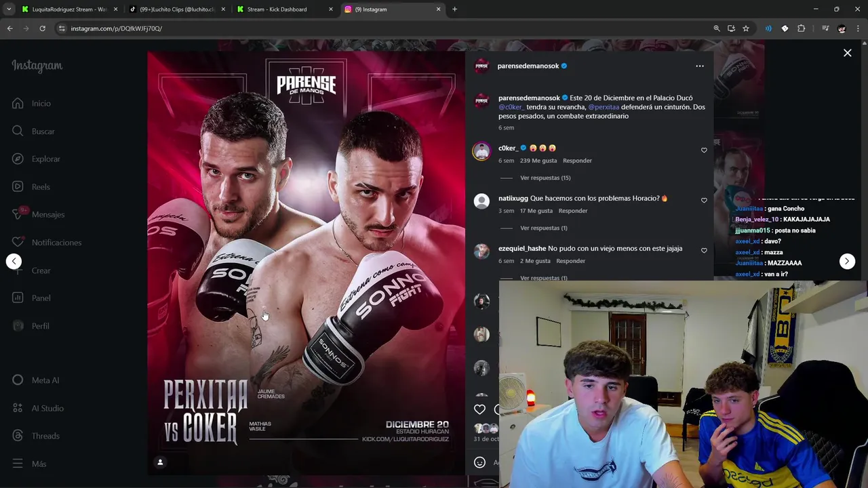The height and width of the screenshot is (488, 868).
Task: View site information icon
Action: coord(62,28)
